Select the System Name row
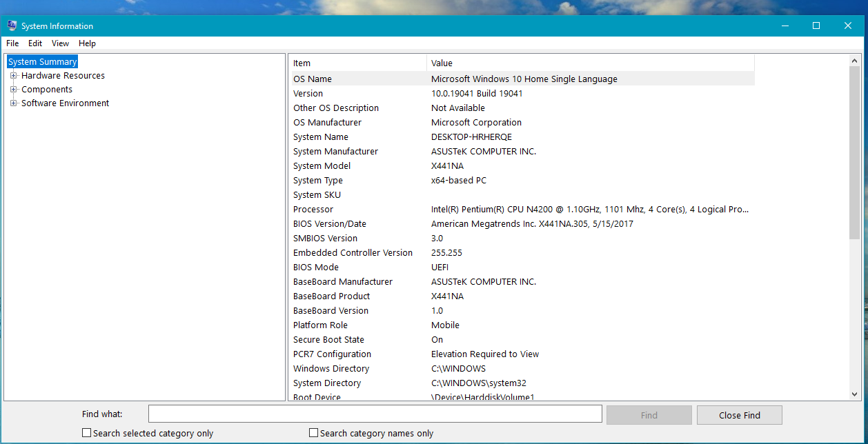The width and height of the screenshot is (868, 444). pyautogui.click(x=522, y=137)
